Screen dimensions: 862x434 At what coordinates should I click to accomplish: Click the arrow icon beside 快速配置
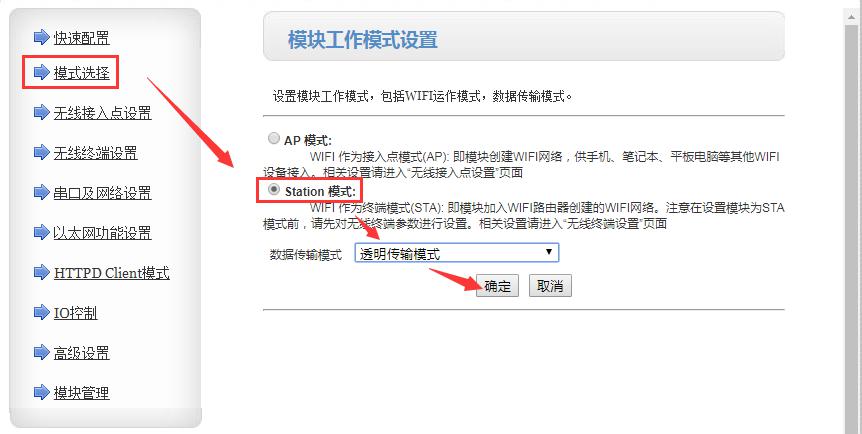pyautogui.click(x=42, y=37)
